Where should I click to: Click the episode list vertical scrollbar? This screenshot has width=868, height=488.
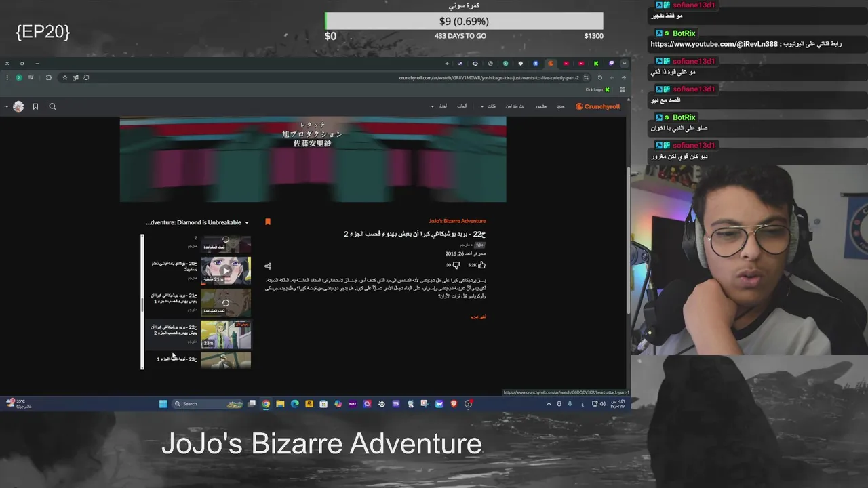tap(142, 302)
